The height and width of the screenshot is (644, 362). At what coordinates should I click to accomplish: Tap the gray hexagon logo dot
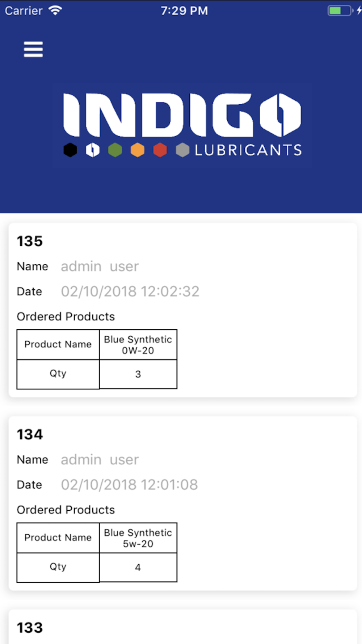click(182, 150)
